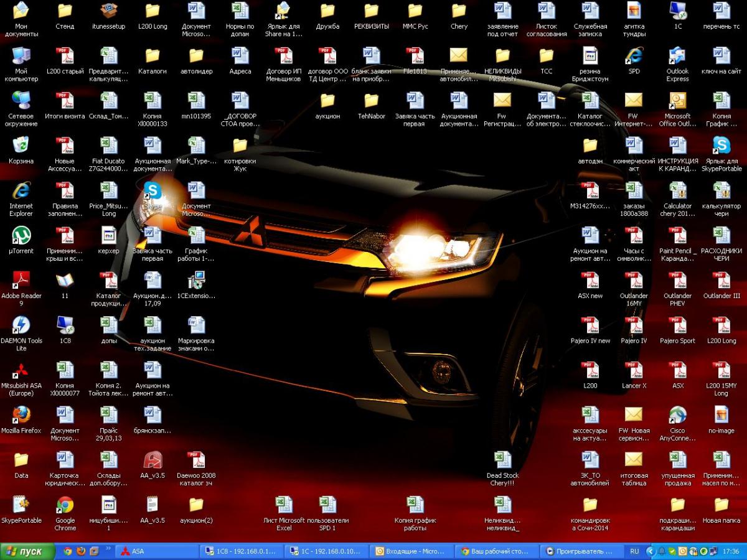Open the Skype desktop shortcut

[152, 192]
